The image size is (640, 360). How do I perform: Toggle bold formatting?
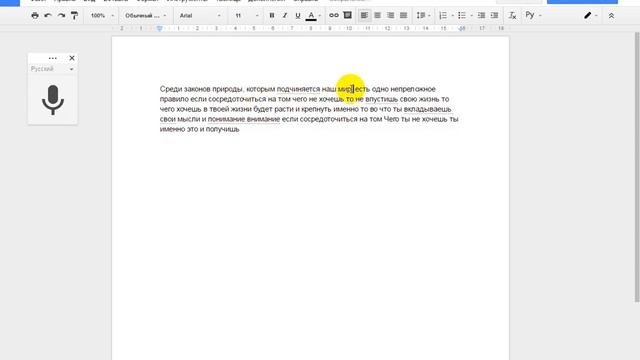point(271,16)
